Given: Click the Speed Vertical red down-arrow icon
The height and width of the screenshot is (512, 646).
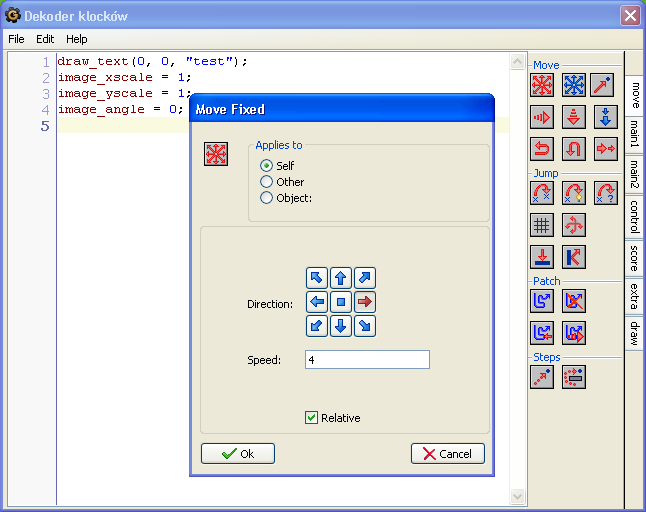Looking at the screenshot, I should point(574,118).
